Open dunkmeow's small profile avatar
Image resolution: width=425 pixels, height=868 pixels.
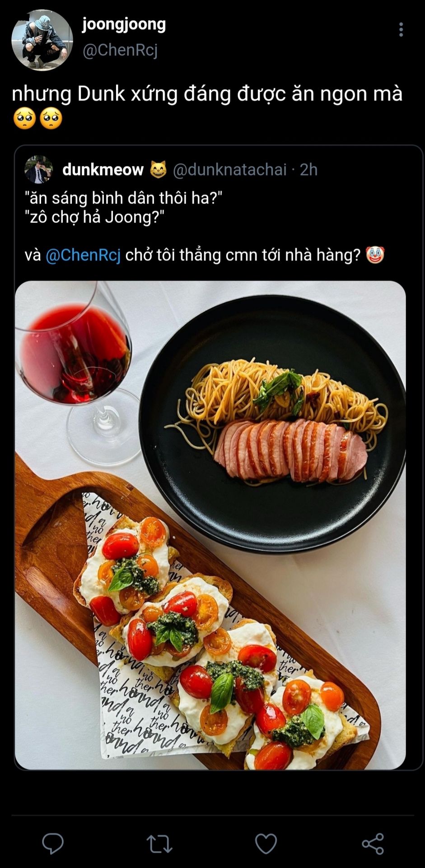pos(39,170)
